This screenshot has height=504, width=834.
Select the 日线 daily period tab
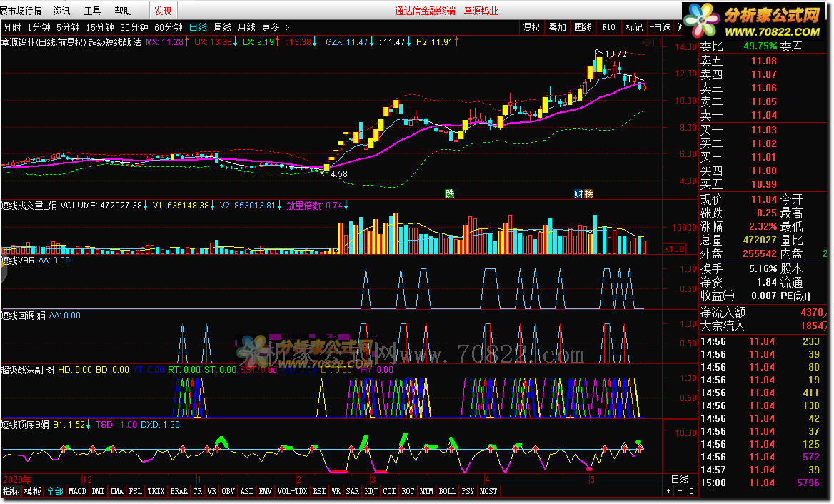click(198, 27)
